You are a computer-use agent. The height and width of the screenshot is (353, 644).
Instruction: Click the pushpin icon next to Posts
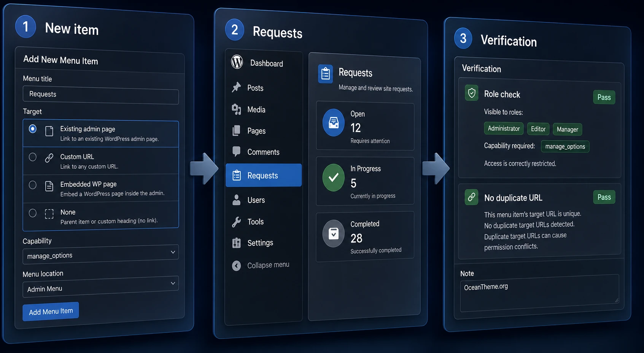pos(236,87)
